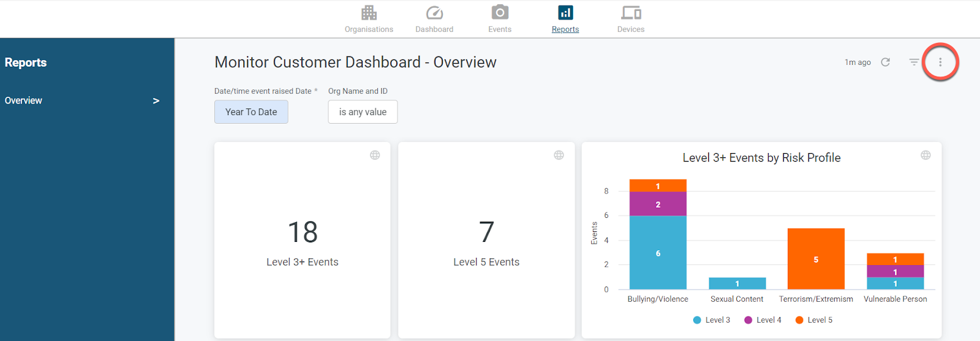
Task: Select Overview in the Reports sidebar
Action: 23,100
